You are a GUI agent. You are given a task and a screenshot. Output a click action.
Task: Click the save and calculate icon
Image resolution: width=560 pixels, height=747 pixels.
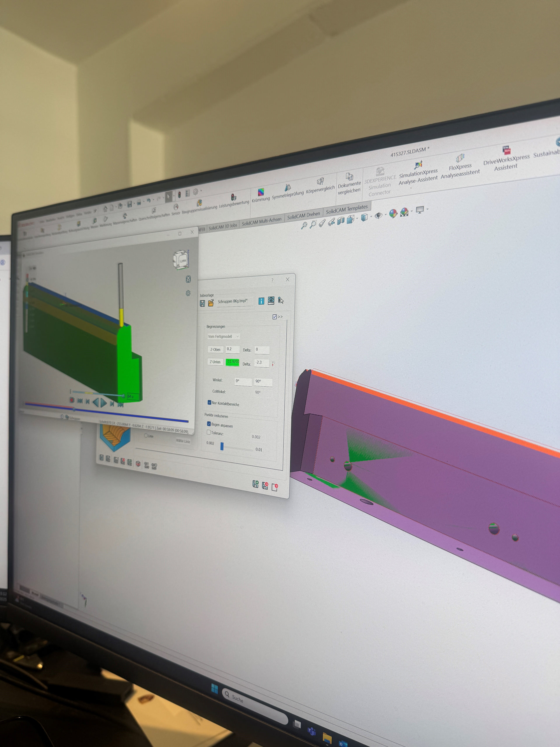tap(256, 484)
